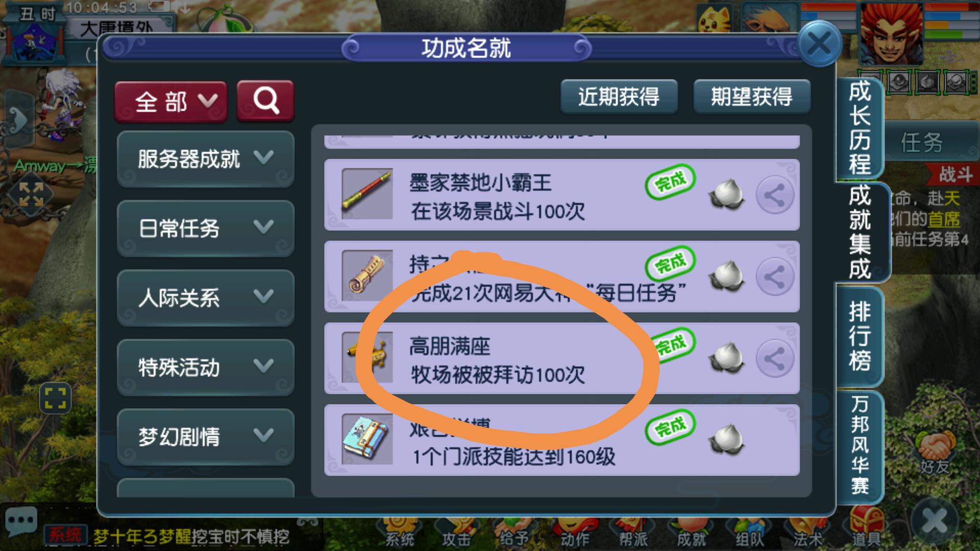Tap the spellbook icon of 160级 skill achievement
The height and width of the screenshot is (551, 980).
(367, 439)
